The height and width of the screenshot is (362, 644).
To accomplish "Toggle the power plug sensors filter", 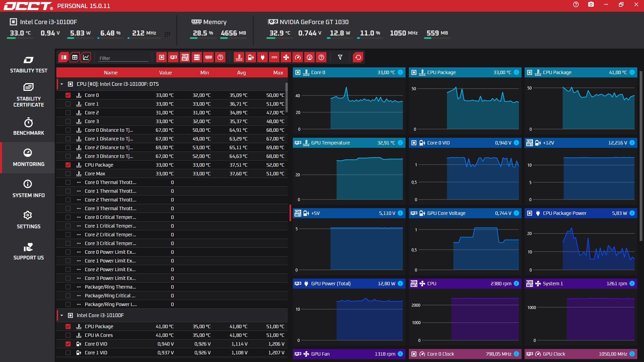I will [x=263, y=58].
